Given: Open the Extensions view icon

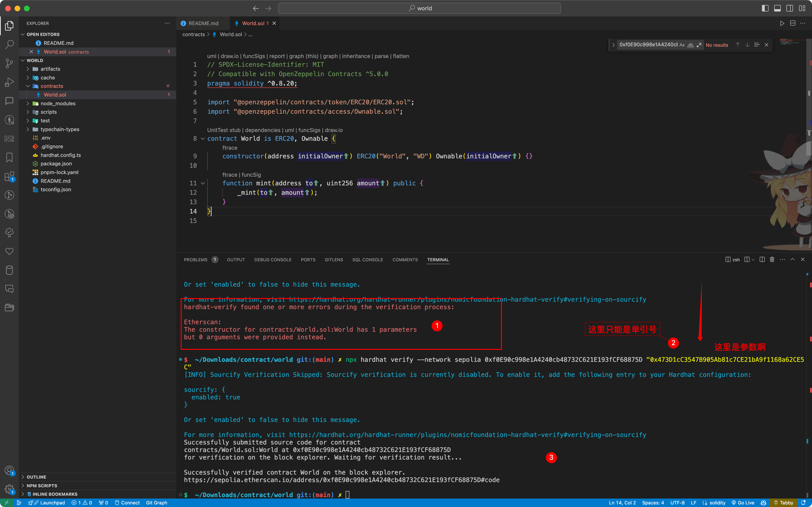Looking at the screenshot, I should click(9, 176).
